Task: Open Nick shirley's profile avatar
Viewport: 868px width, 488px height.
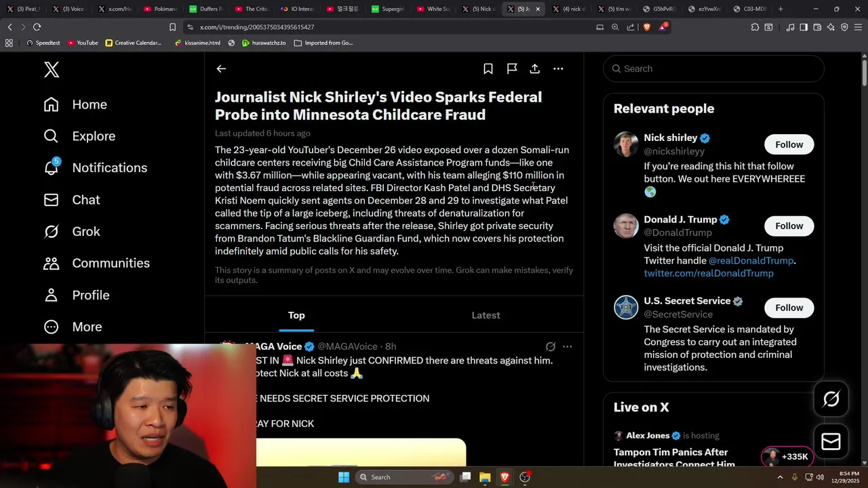Action: [626, 144]
